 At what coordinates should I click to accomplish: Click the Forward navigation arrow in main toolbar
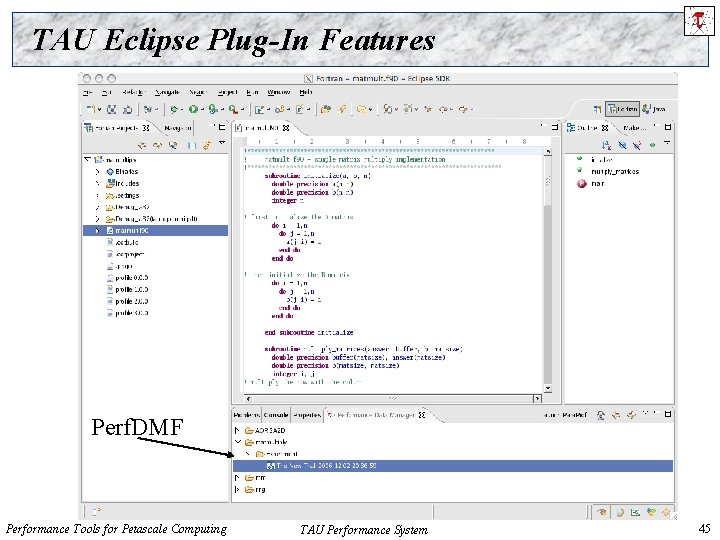click(x=463, y=109)
